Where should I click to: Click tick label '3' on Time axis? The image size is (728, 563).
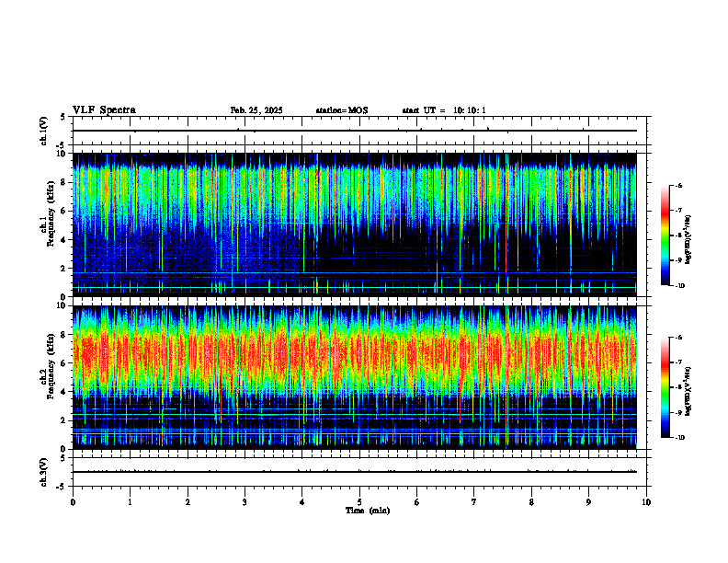245,502
